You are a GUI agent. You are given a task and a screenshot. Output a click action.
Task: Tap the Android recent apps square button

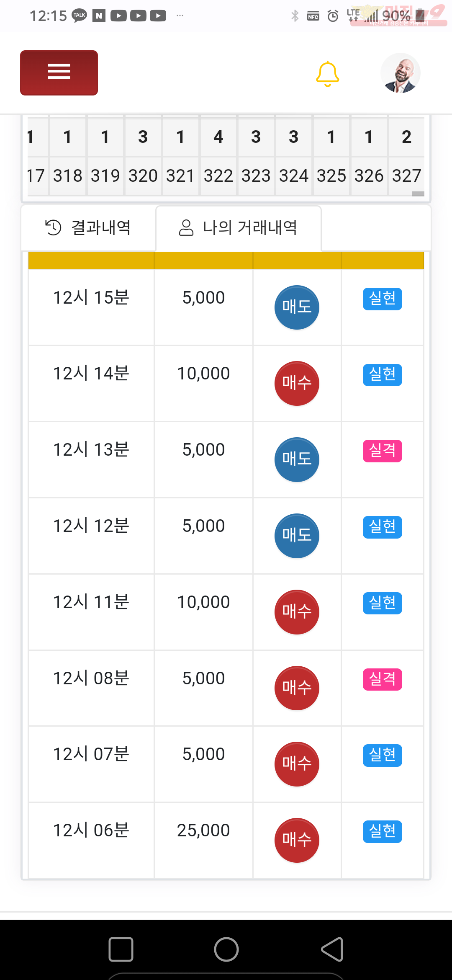[121, 949]
